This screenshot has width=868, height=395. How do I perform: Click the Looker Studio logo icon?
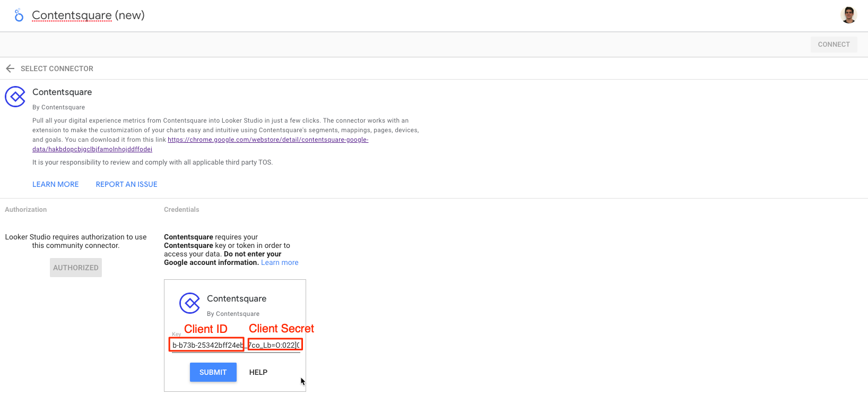click(x=19, y=15)
